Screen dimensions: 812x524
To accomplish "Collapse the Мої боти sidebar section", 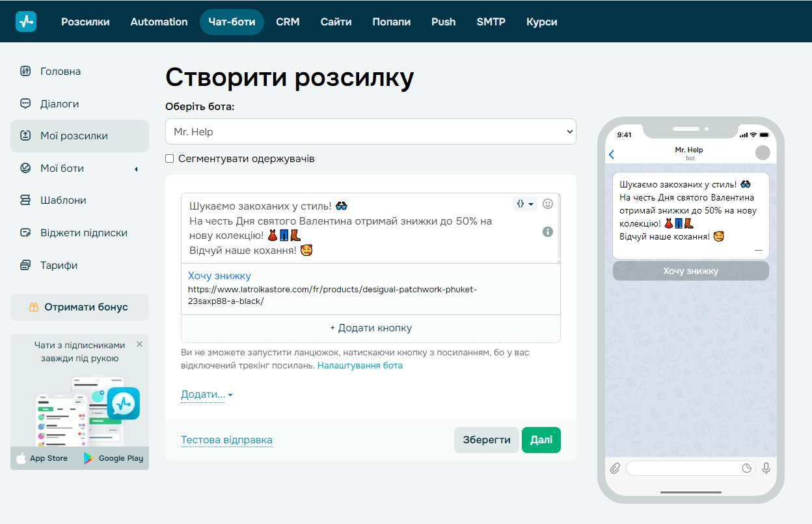I will [x=135, y=168].
